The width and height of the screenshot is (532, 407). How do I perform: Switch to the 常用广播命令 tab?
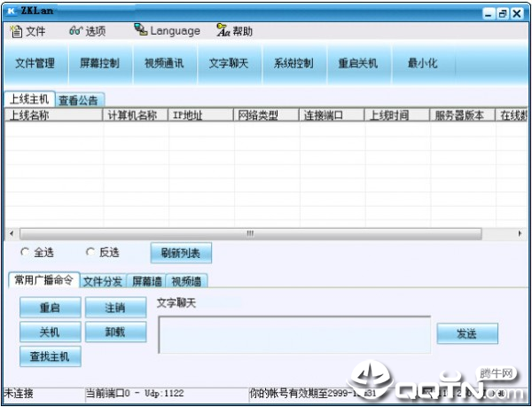point(43,280)
